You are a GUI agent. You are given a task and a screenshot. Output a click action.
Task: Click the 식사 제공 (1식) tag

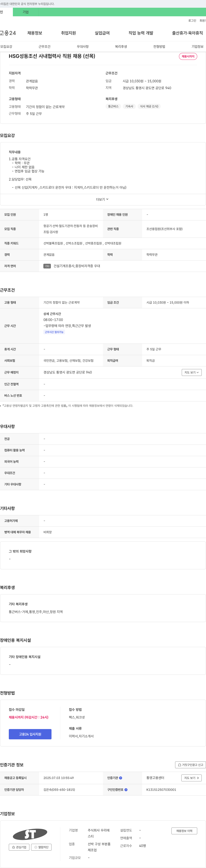pos(149,106)
